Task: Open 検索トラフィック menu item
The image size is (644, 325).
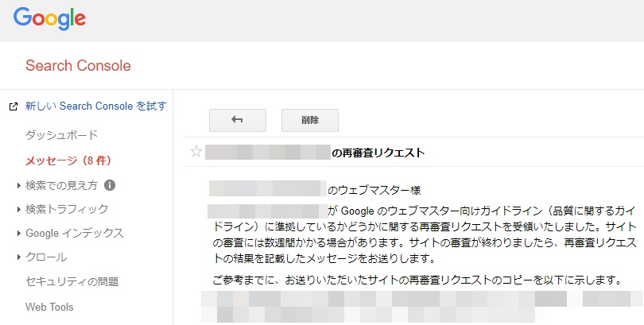Action: click(x=67, y=209)
